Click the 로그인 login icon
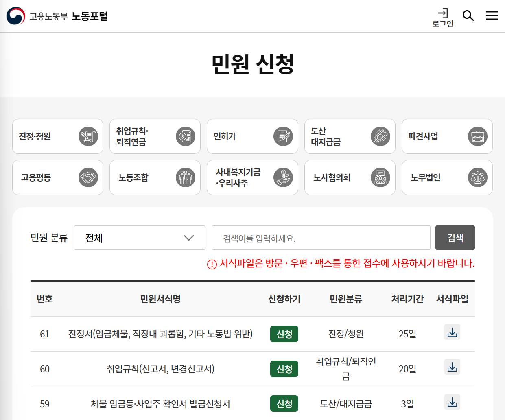The image size is (505, 420). tap(442, 15)
